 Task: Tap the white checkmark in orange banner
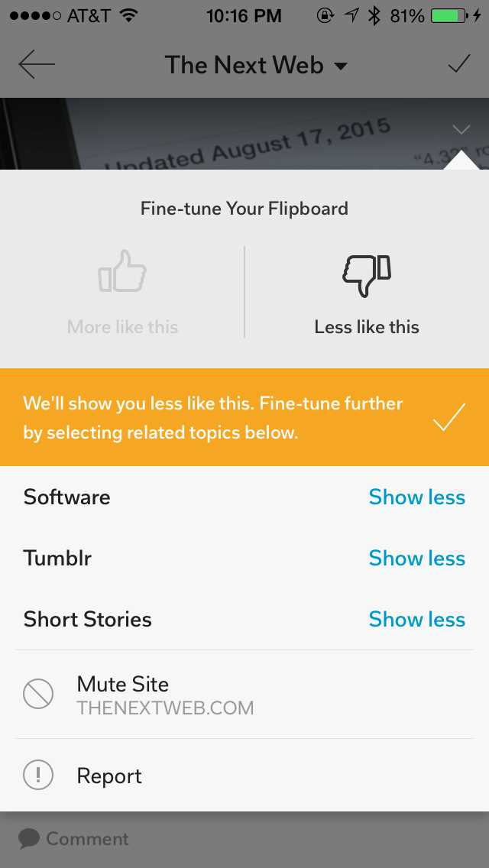(449, 417)
